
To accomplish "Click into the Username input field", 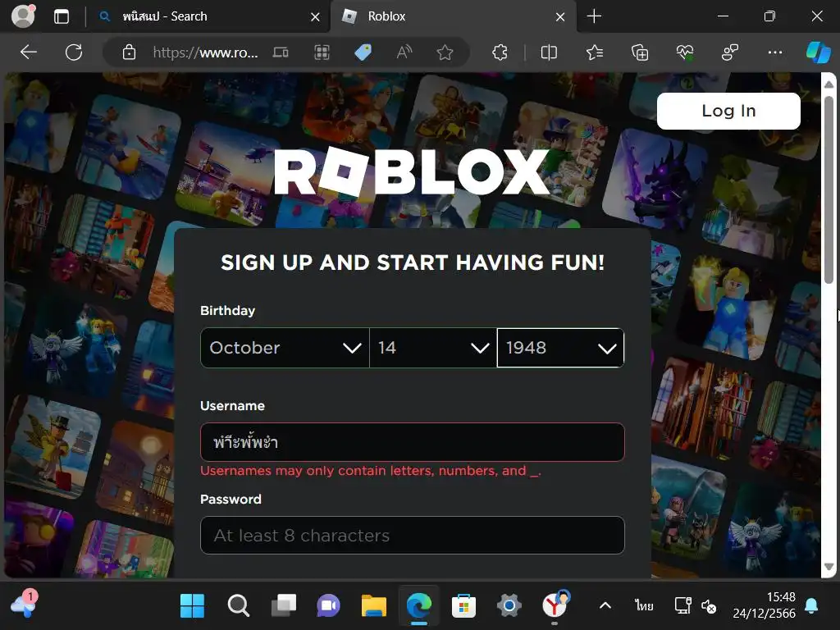I will click(x=413, y=442).
